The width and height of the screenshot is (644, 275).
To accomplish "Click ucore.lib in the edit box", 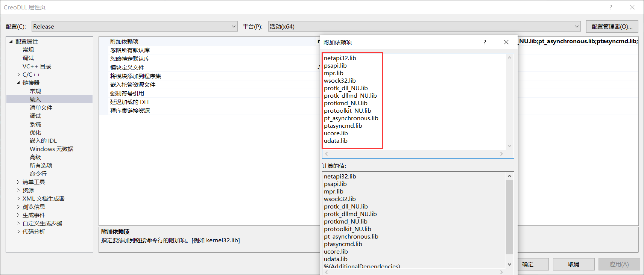I will [x=336, y=133].
